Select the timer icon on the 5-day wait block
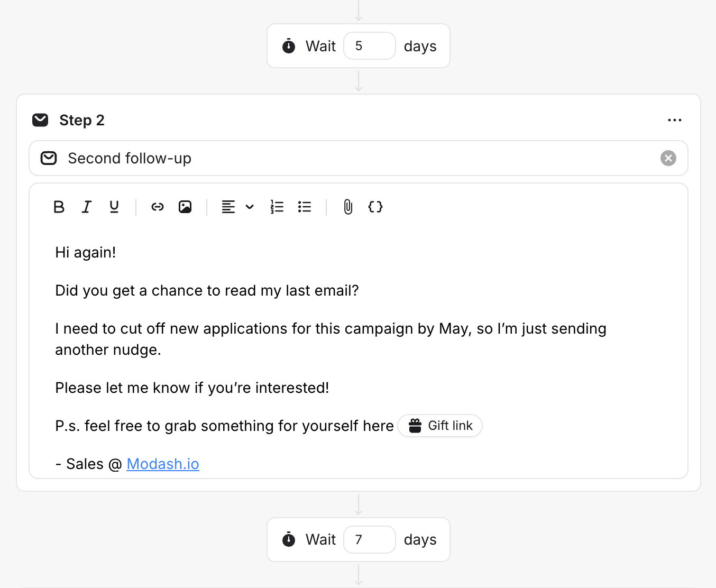 coord(289,46)
